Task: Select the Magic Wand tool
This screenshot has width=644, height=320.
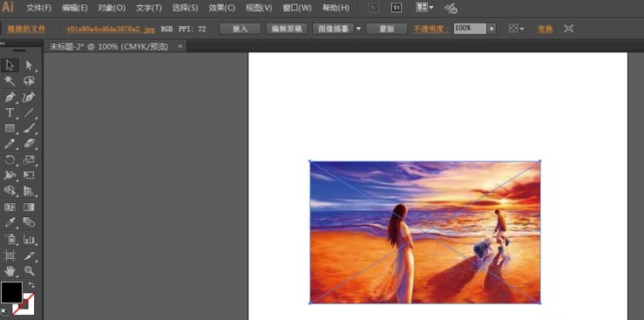Action: (10, 80)
